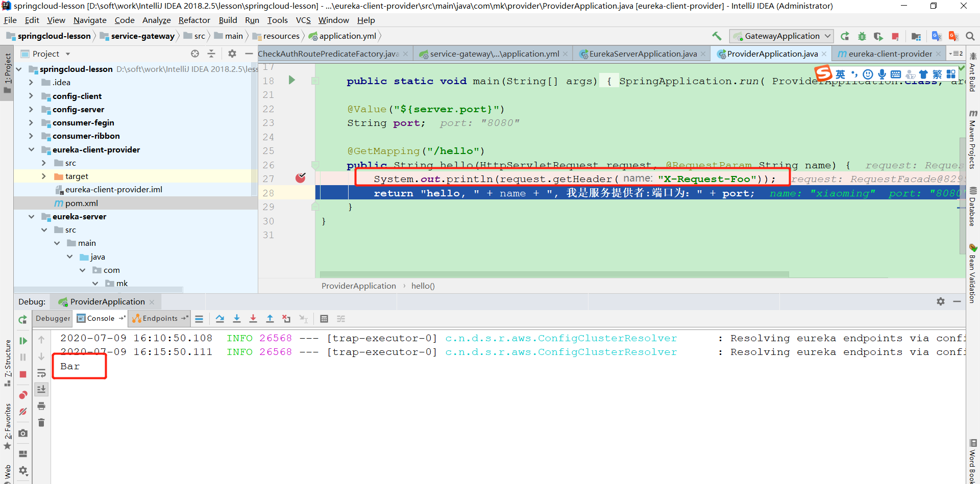Expand the target folder
Image resolution: width=980 pixels, height=484 pixels.
click(44, 176)
